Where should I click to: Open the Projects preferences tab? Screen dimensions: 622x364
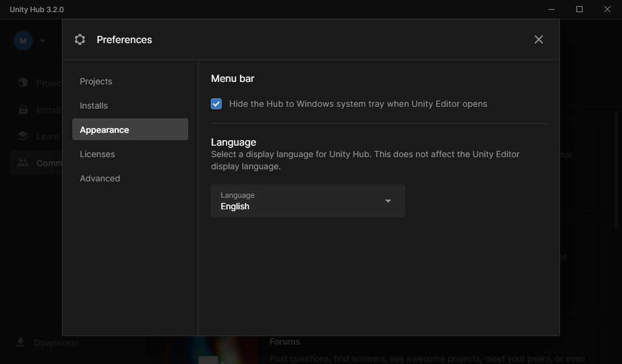pyautogui.click(x=130, y=81)
